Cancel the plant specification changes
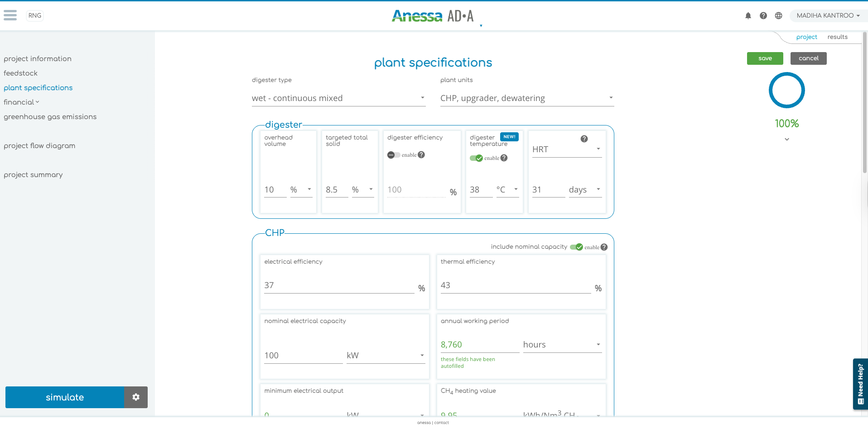Screen dimensions: 868x429 coord(808,58)
